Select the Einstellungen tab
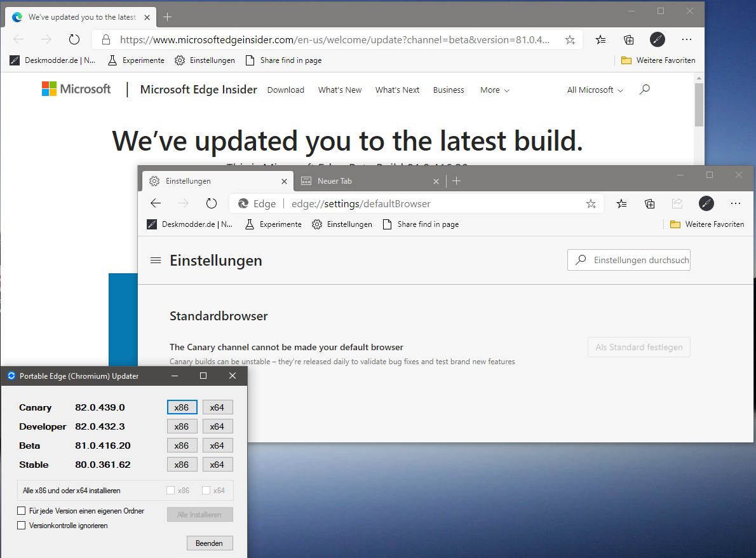 pos(218,181)
